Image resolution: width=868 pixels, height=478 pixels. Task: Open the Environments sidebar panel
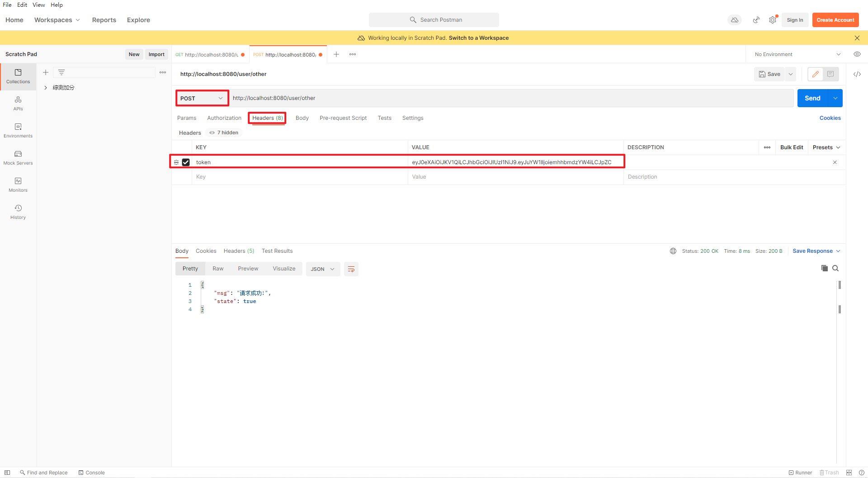18,131
